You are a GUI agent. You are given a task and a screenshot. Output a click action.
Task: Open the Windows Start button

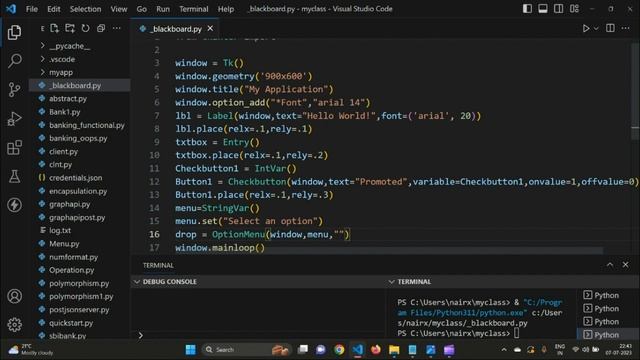[190, 350]
